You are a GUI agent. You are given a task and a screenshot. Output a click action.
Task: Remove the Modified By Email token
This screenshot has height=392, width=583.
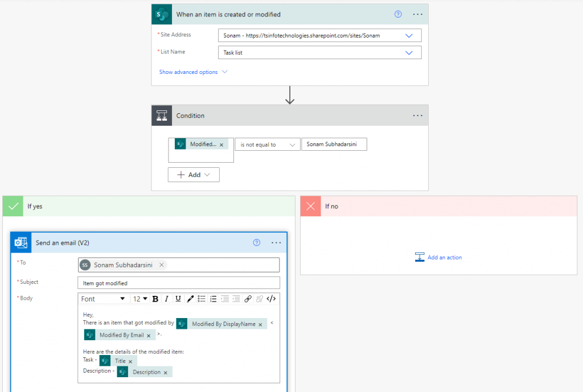tap(149, 336)
